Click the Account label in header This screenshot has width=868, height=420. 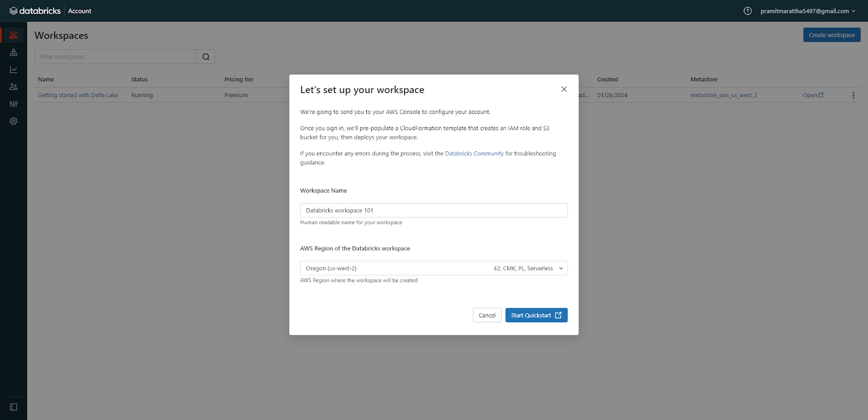[80, 11]
